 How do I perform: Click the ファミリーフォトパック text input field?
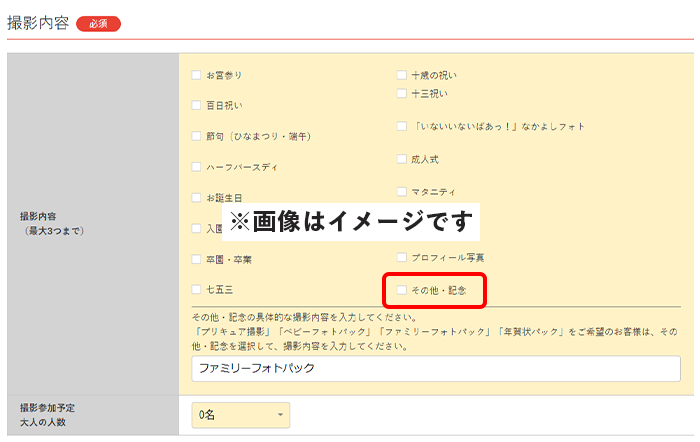tap(435, 368)
